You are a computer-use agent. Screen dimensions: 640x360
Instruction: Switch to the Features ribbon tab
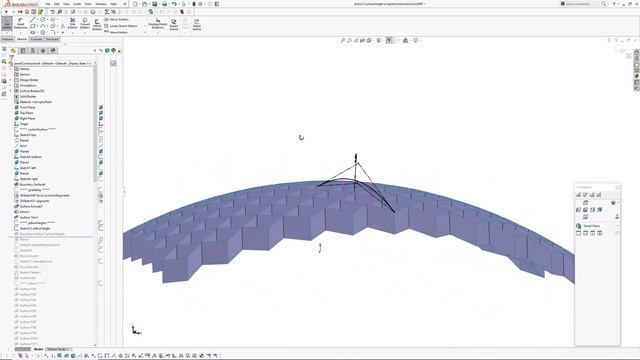click(7, 39)
